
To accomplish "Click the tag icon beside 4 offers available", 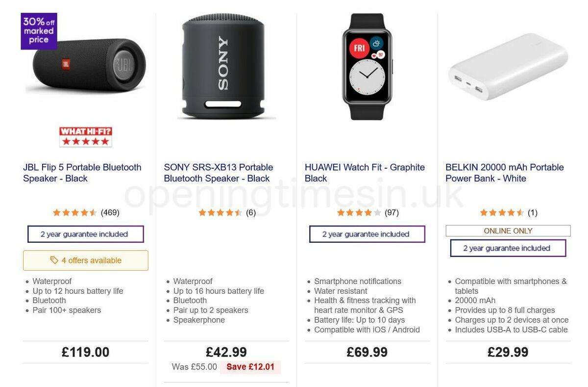I will pos(54,260).
